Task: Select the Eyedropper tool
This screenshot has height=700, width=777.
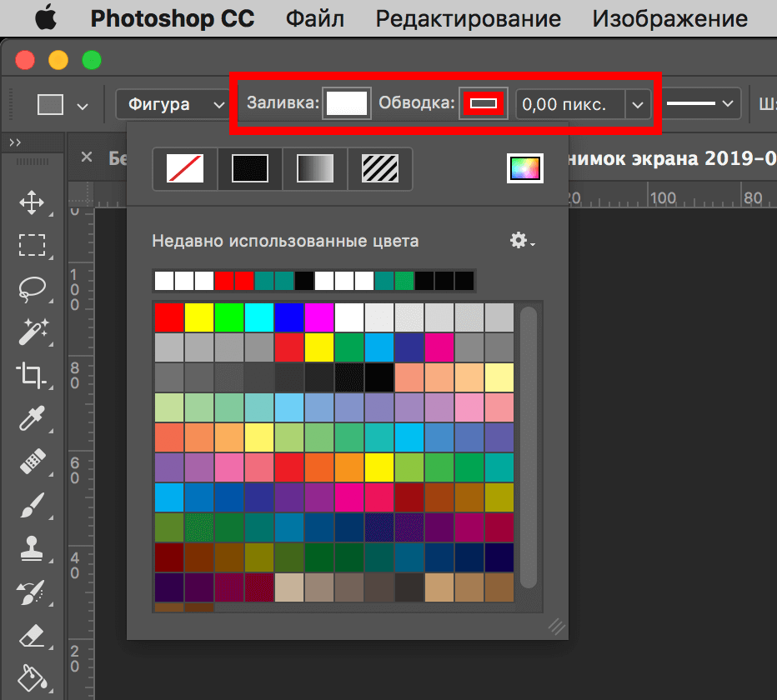Action: click(32, 418)
